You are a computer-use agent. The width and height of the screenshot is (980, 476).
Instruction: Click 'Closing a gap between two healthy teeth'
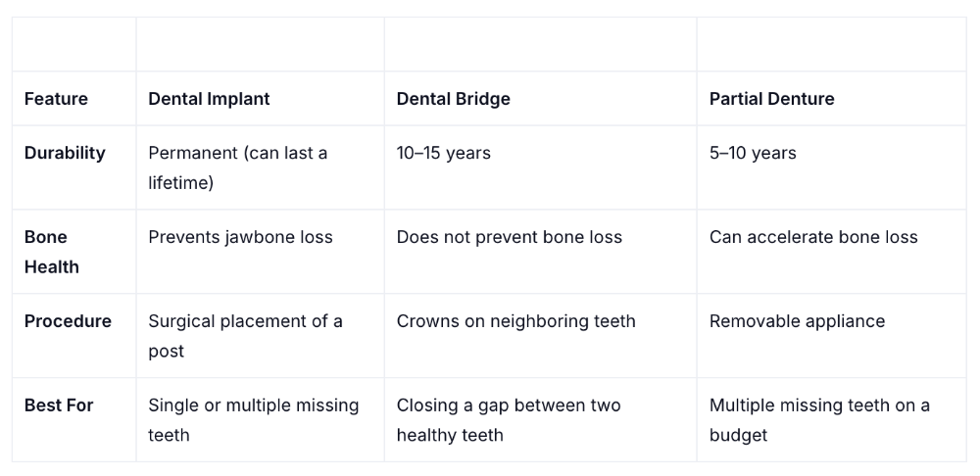(x=508, y=420)
